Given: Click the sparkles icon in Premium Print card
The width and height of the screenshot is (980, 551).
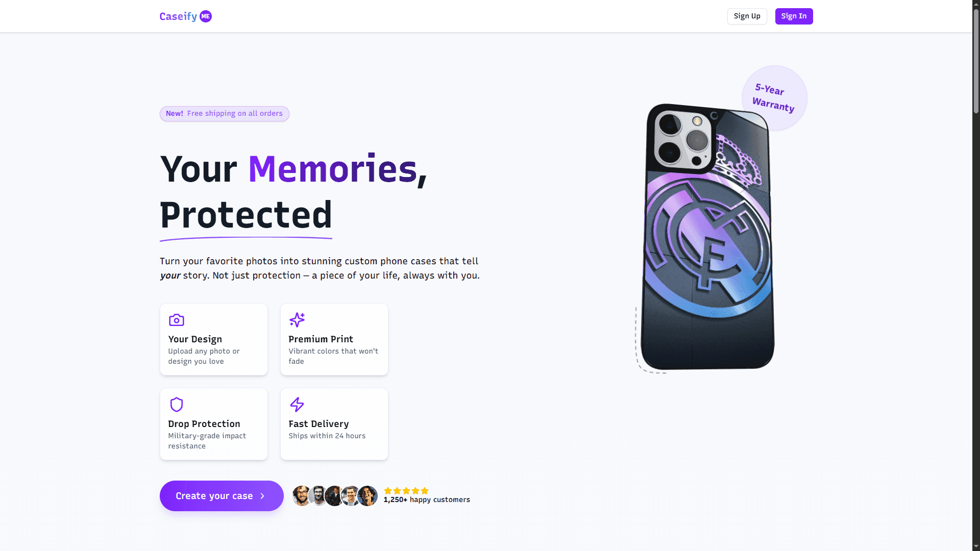Looking at the screenshot, I should coord(297,320).
